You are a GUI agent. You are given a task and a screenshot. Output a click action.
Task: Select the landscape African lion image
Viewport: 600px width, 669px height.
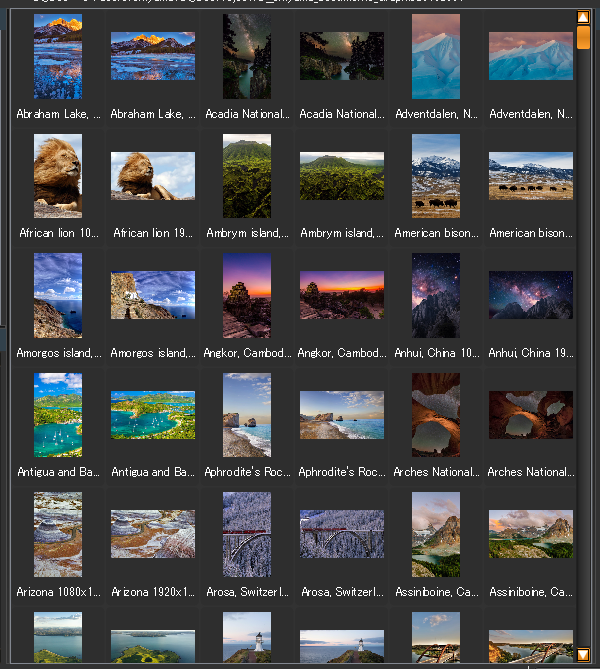tap(153, 176)
